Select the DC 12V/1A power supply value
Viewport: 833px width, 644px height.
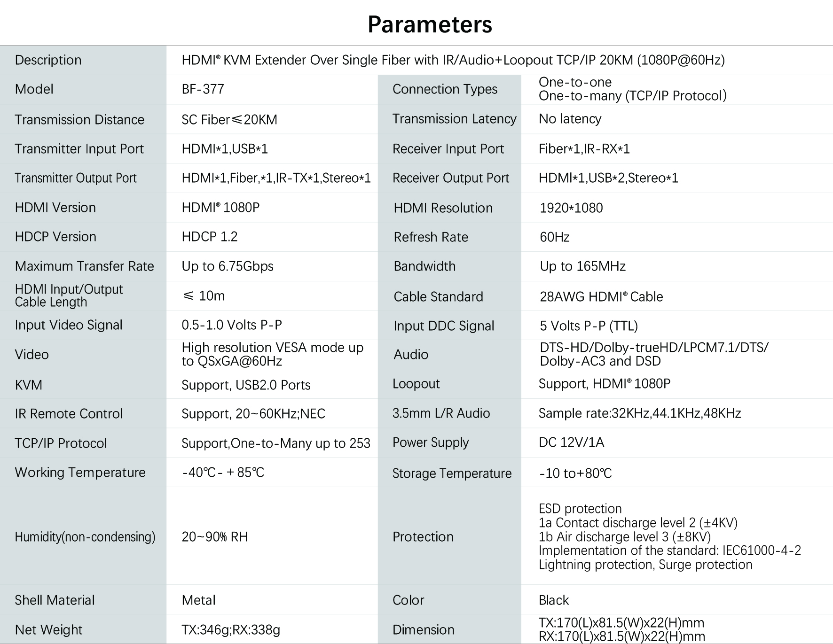(571, 442)
